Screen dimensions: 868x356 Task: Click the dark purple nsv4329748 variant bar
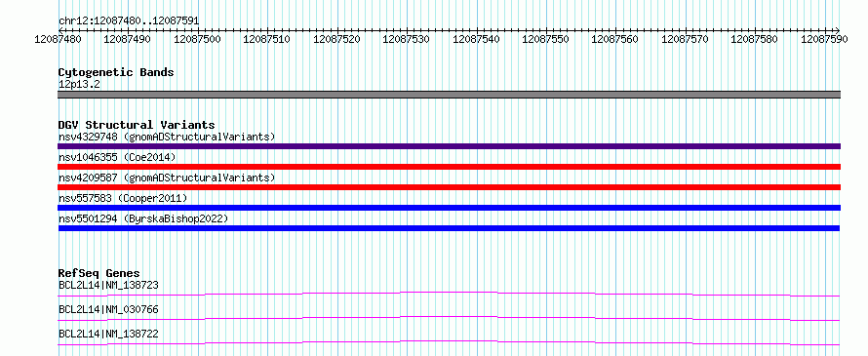click(449, 146)
